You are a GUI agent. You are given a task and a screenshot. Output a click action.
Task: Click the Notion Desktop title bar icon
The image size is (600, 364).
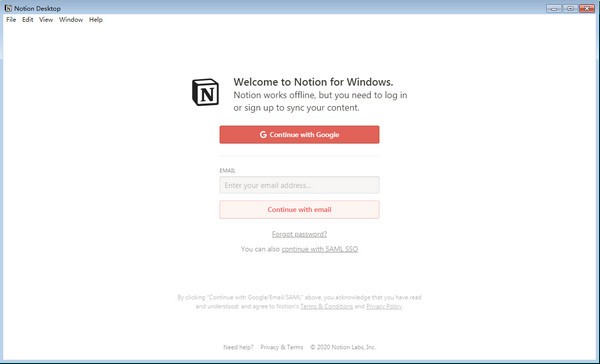coord(8,8)
